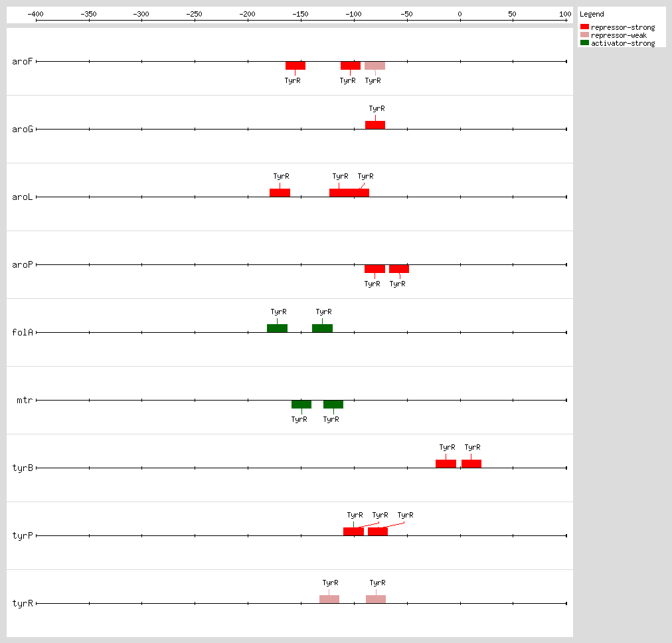Select the 'activator-strong' legend text
Screen dimensions: 672x643
(x=623, y=43)
